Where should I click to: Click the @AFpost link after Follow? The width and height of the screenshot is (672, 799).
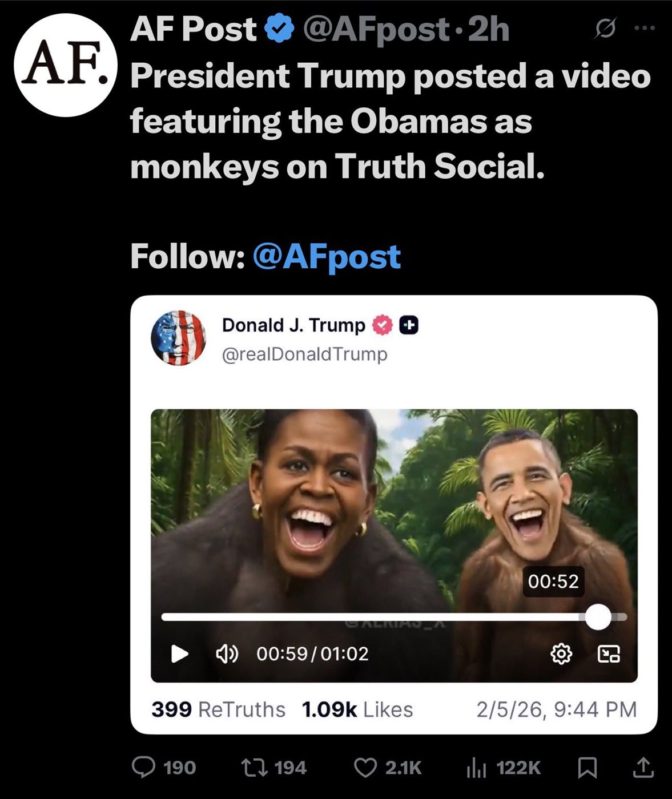[x=326, y=256]
